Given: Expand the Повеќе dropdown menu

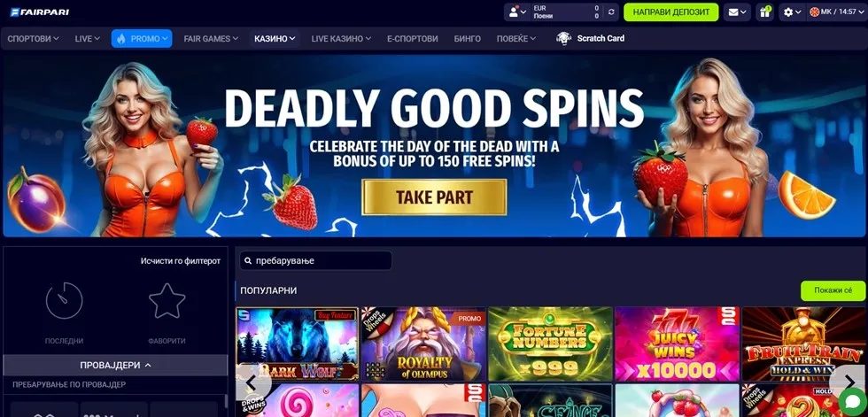Looking at the screenshot, I should (x=515, y=39).
